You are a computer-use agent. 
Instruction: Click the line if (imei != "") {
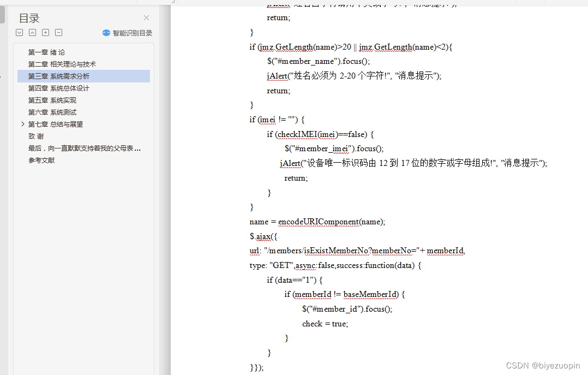pos(277,120)
